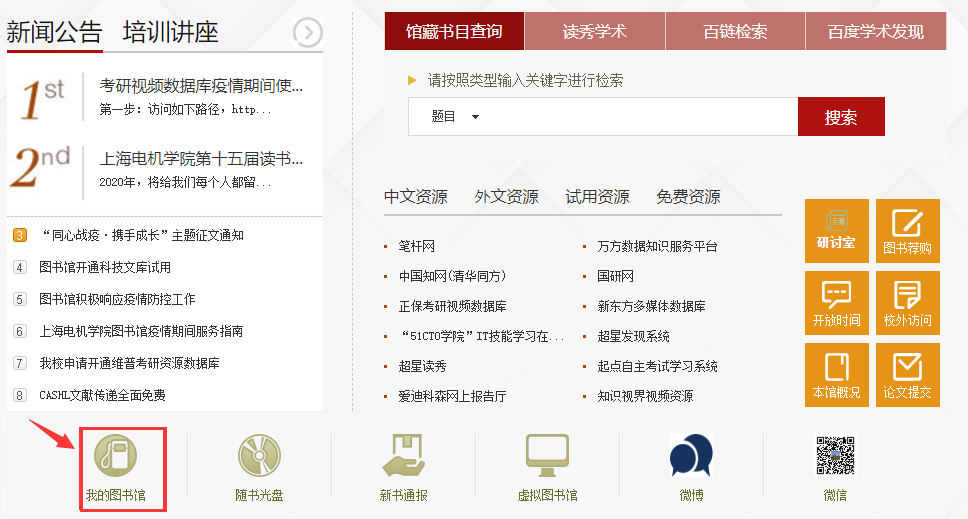Screen dimensions: 968x519
Task: Open the 中国知网(清华同方) link
Action: 452,276
